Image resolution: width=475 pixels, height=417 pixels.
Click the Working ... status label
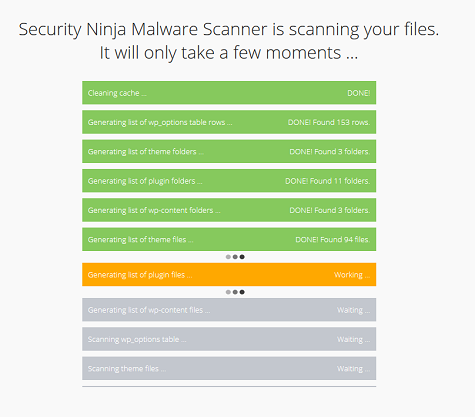[352, 275]
